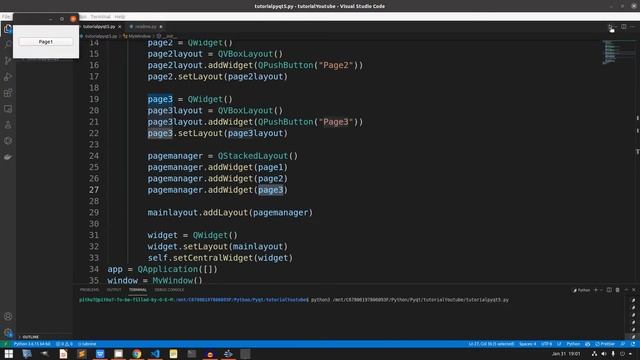Open Sublime Text from the taskbar
640x360 pixels.
82,354
